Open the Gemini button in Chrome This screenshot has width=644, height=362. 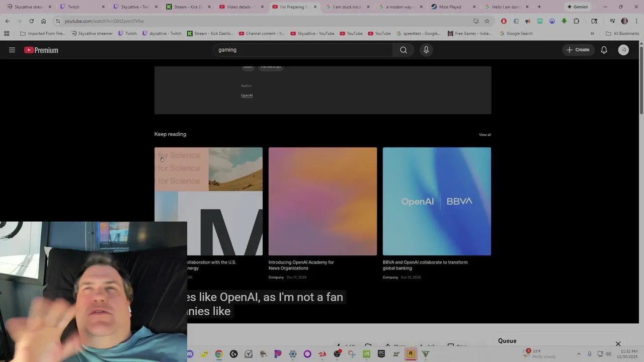point(577,7)
